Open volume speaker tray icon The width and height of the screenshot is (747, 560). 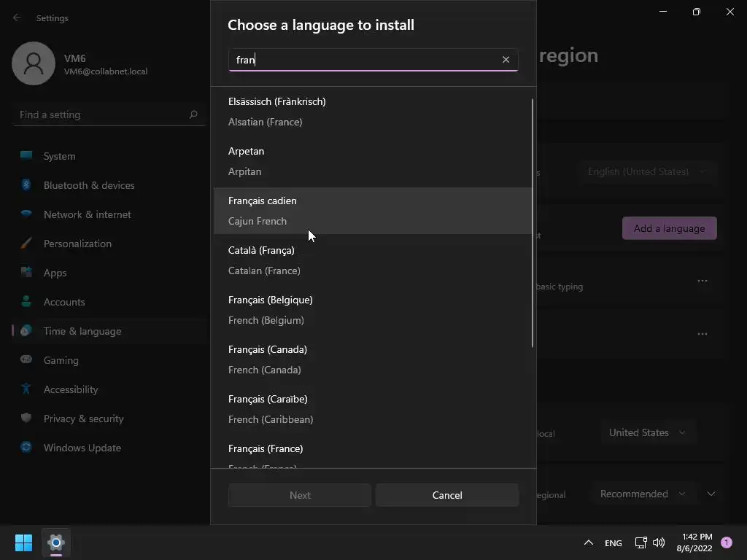point(659,542)
